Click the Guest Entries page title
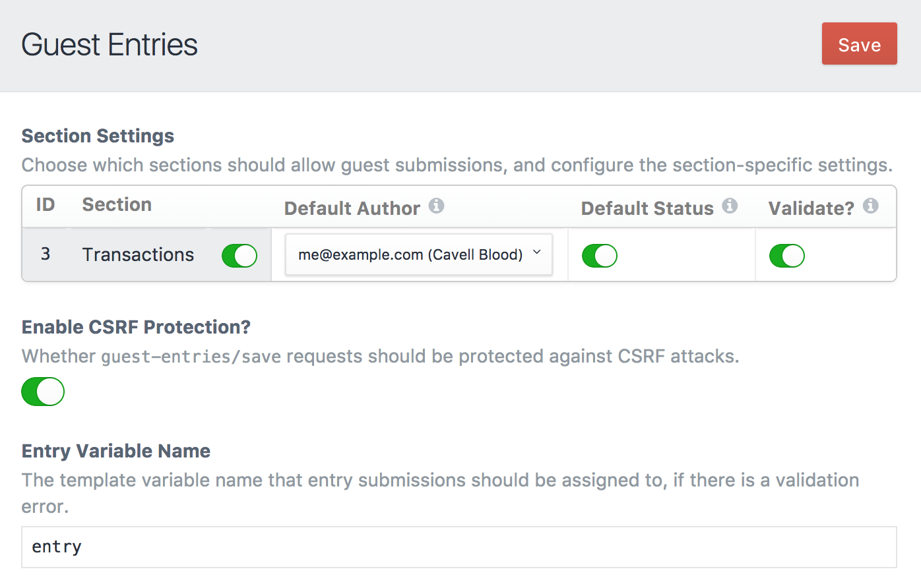Viewport: 921px width, 588px height. point(110,45)
